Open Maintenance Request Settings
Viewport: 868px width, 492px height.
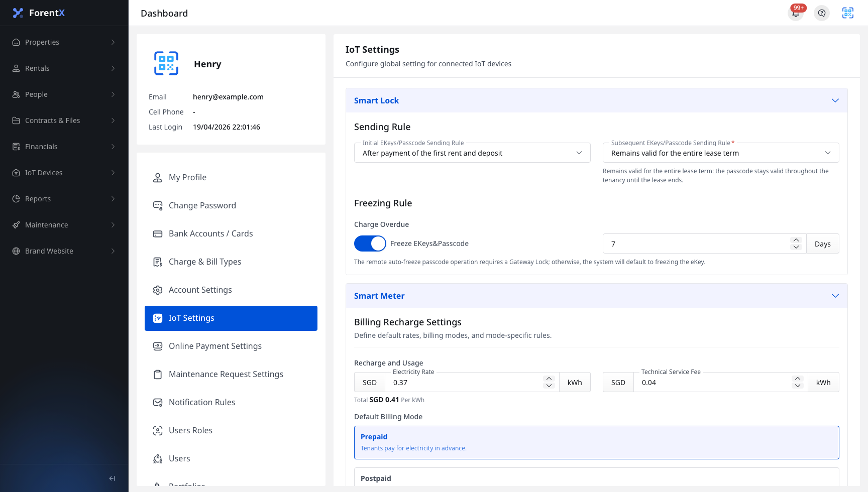click(231, 375)
